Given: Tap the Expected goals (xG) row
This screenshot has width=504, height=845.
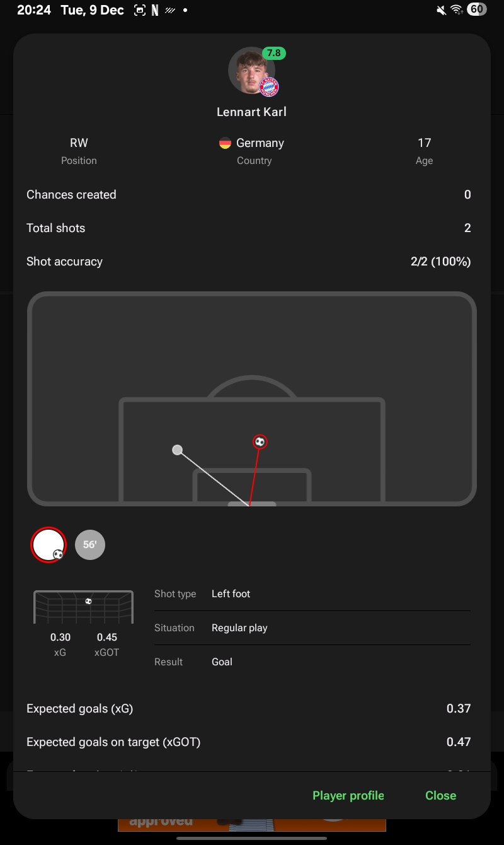Looking at the screenshot, I should 249,709.
